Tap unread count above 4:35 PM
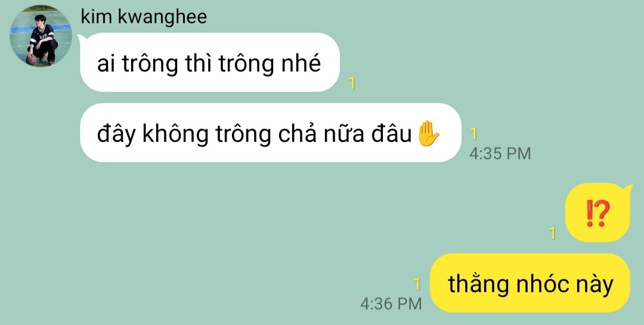644x325 pixels. [473, 134]
